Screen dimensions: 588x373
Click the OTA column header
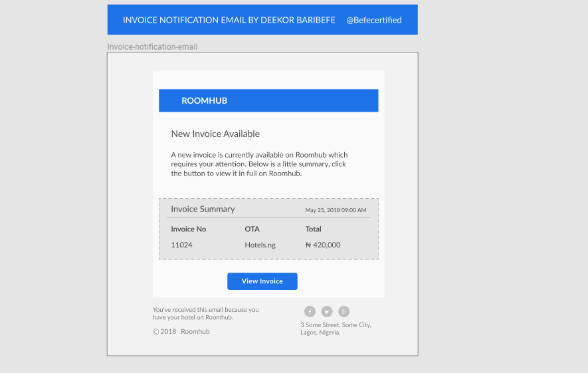point(252,229)
